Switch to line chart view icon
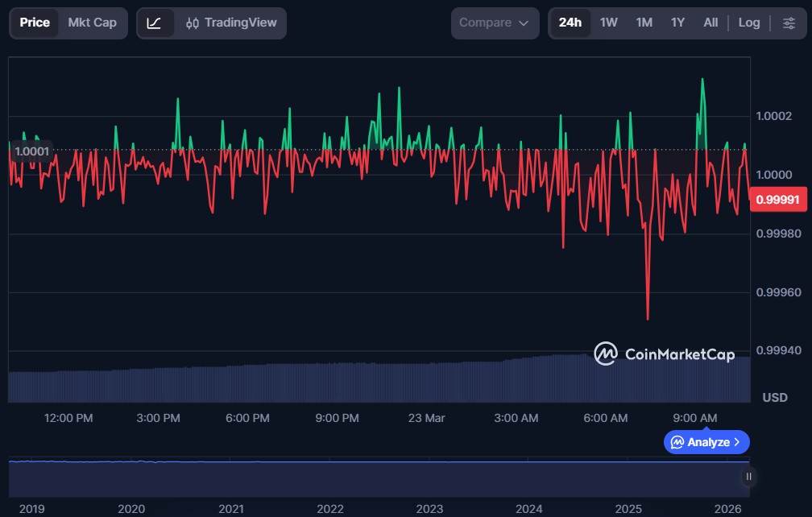The image size is (812, 517). (x=155, y=23)
